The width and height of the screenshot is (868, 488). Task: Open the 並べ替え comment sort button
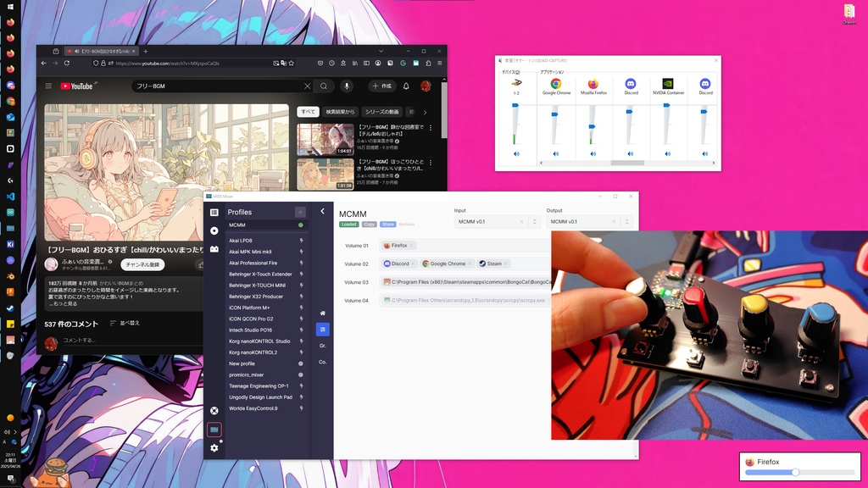click(x=125, y=323)
